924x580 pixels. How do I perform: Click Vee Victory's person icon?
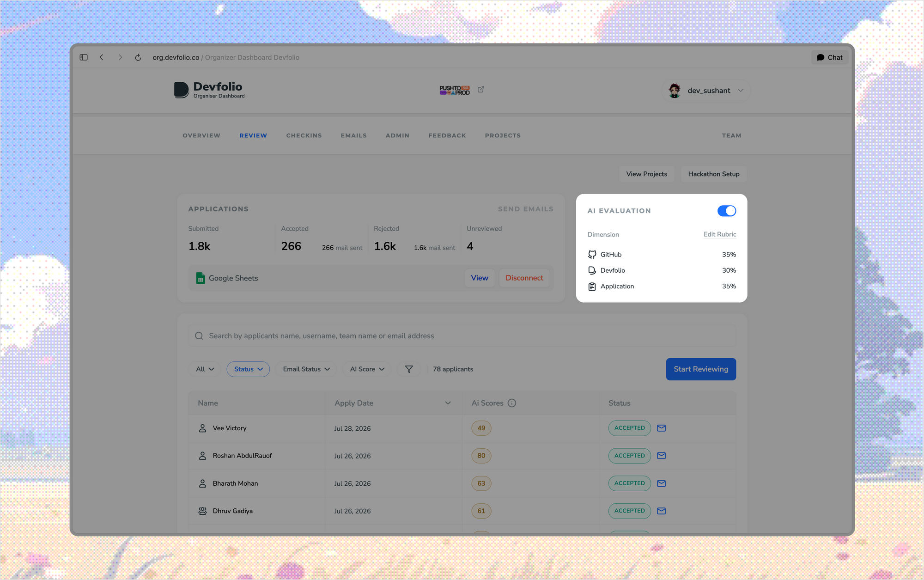[202, 428]
